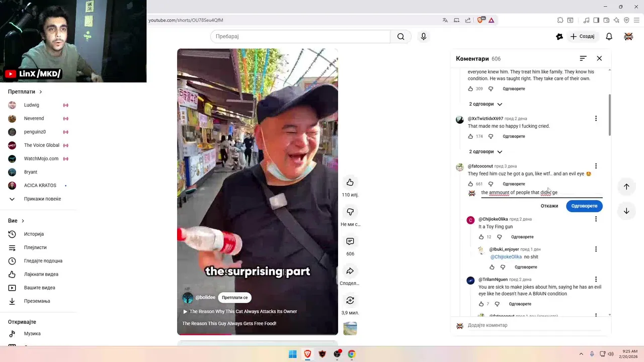Expand 2 одговори under XxTwiztidxX697 comment

tap(486, 151)
